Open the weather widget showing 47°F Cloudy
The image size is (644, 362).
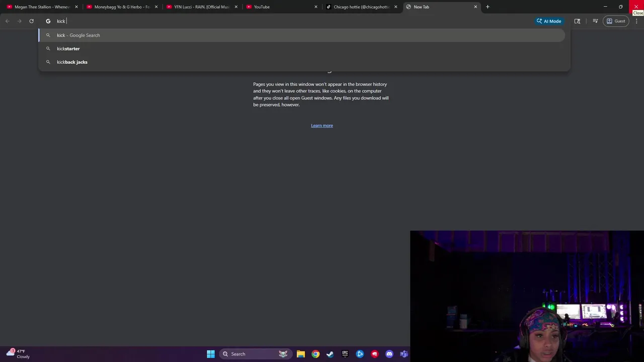18,354
